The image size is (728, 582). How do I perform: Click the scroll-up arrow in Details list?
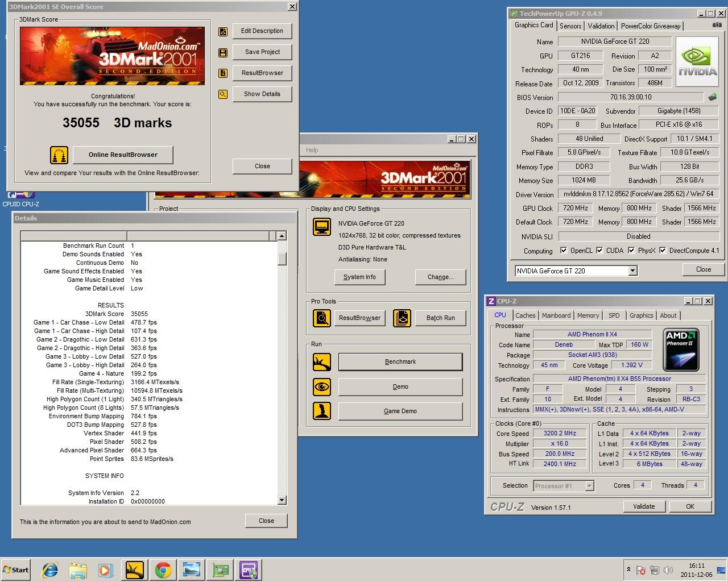[x=282, y=236]
